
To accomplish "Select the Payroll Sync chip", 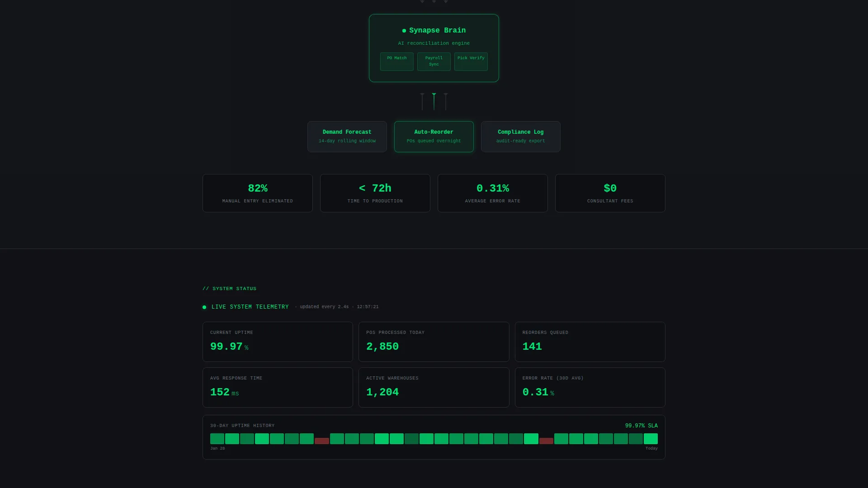I will pyautogui.click(x=434, y=61).
